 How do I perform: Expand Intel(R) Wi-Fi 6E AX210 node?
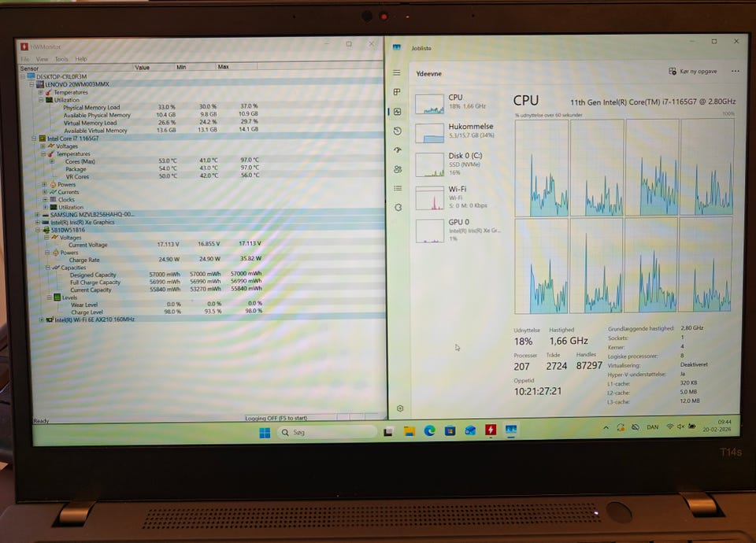click(42, 320)
